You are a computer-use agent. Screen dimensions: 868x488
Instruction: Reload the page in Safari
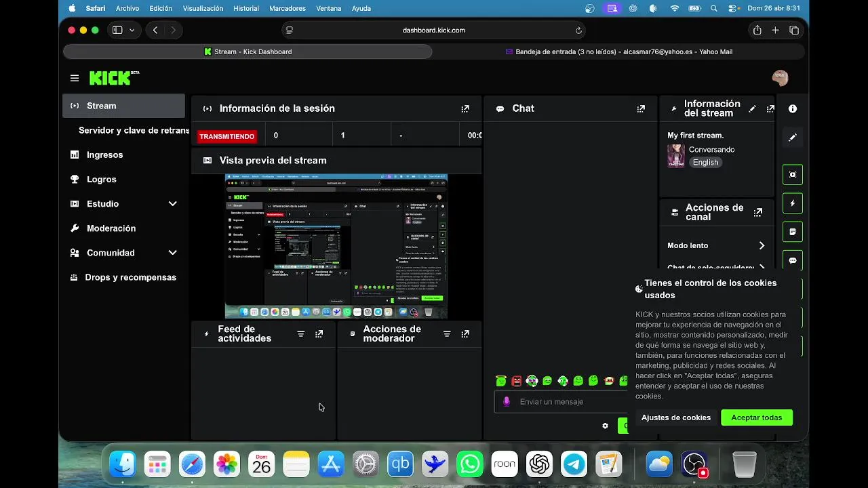(578, 30)
